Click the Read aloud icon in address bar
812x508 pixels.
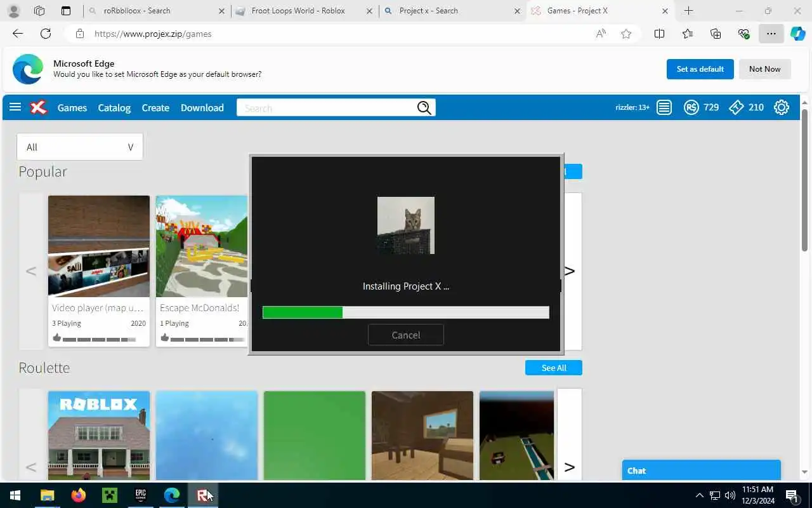[x=601, y=34]
